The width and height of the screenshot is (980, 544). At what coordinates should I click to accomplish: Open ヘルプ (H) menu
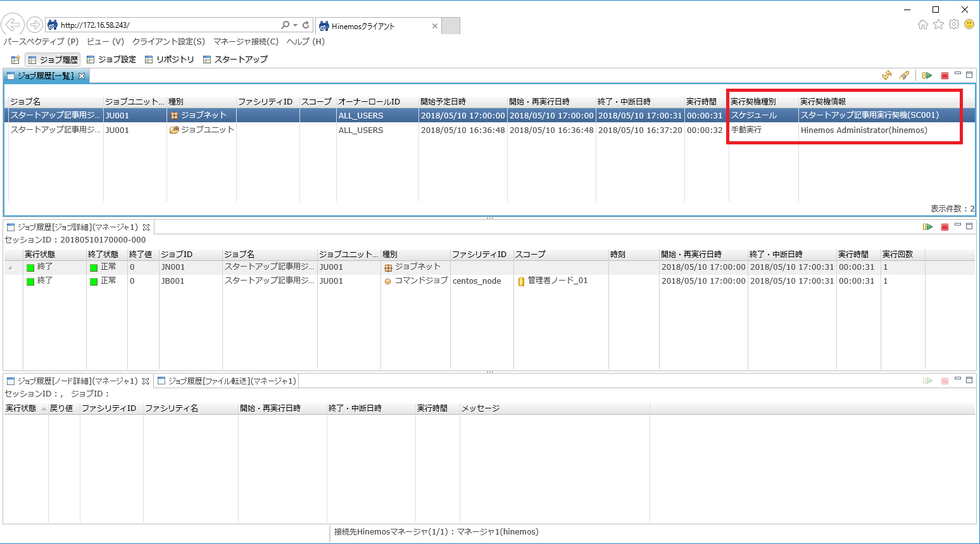coord(305,42)
